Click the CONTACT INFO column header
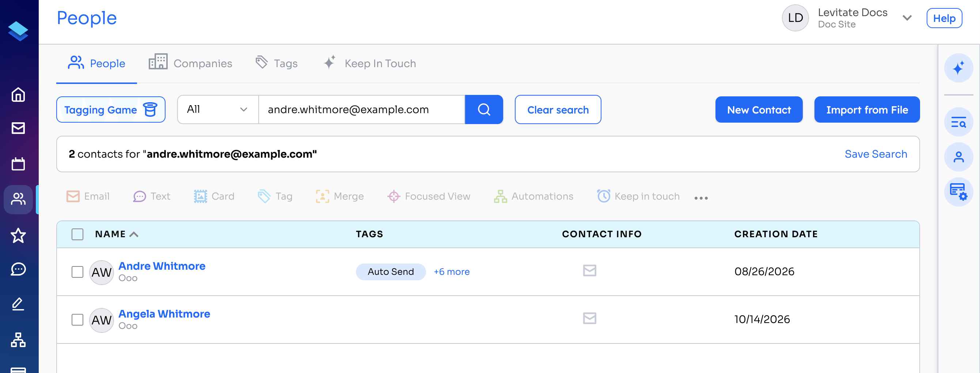The height and width of the screenshot is (373, 980). (602, 234)
